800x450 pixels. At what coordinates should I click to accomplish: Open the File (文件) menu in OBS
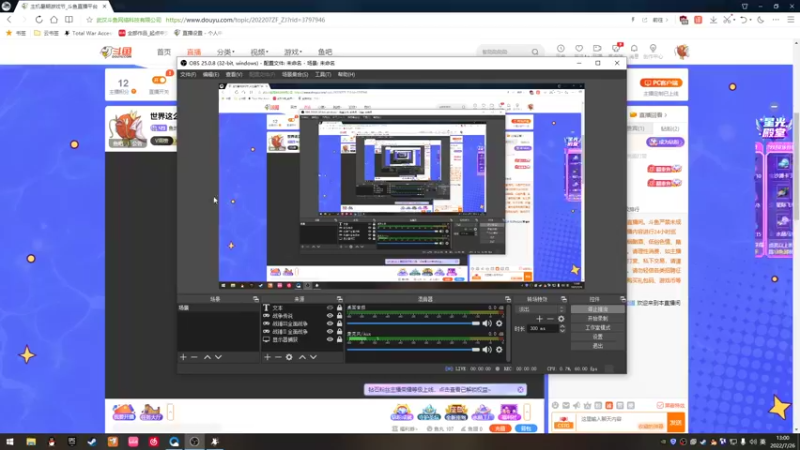pyautogui.click(x=188, y=74)
